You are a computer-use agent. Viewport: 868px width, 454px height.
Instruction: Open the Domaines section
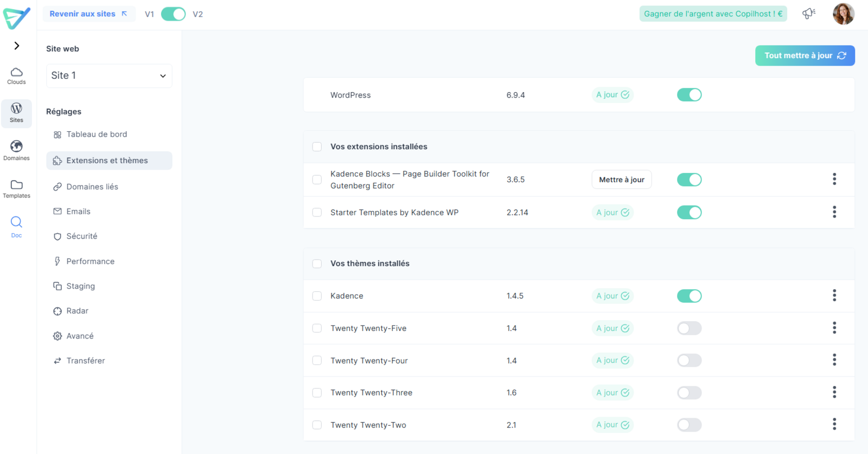[16, 151]
